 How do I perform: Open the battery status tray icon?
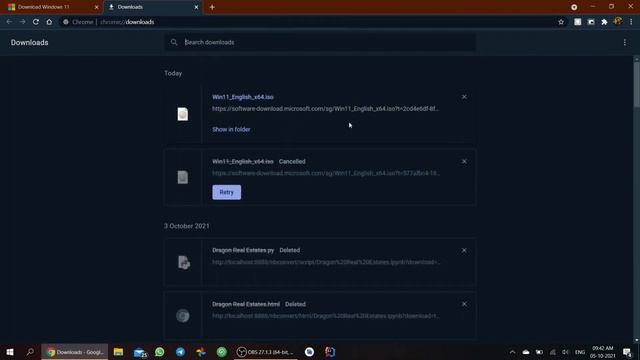pos(539,352)
